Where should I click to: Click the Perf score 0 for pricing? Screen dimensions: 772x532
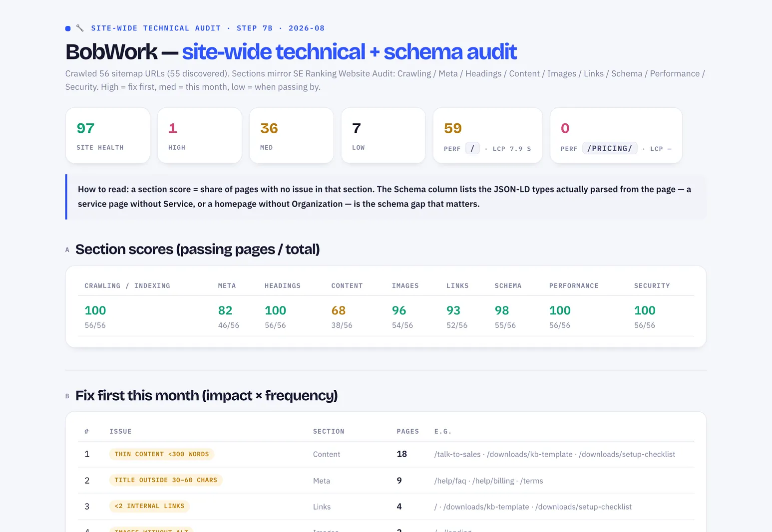coord(565,128)
